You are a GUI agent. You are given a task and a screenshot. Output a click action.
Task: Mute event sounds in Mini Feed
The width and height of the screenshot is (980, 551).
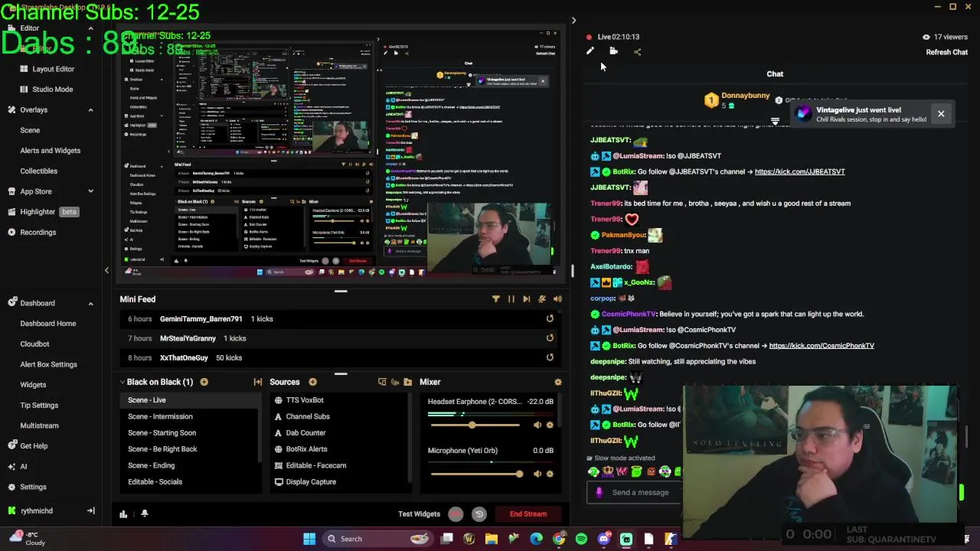tap(542, 299)
